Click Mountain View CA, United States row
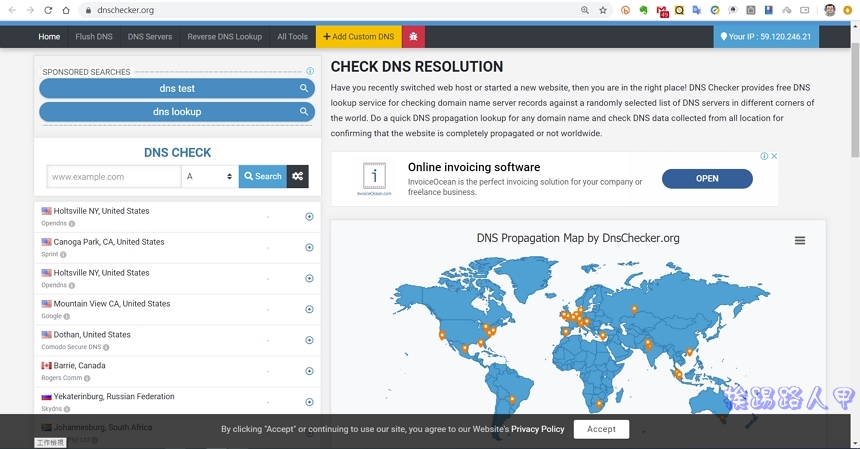Screen dimensions: 860x449 [x=177, y=309]
